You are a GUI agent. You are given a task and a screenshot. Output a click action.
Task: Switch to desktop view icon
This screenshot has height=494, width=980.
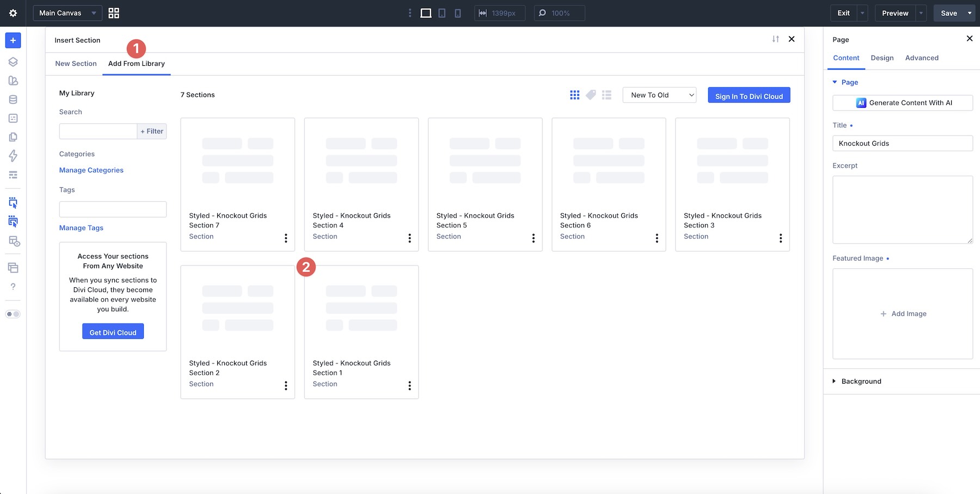pos(426,13)
